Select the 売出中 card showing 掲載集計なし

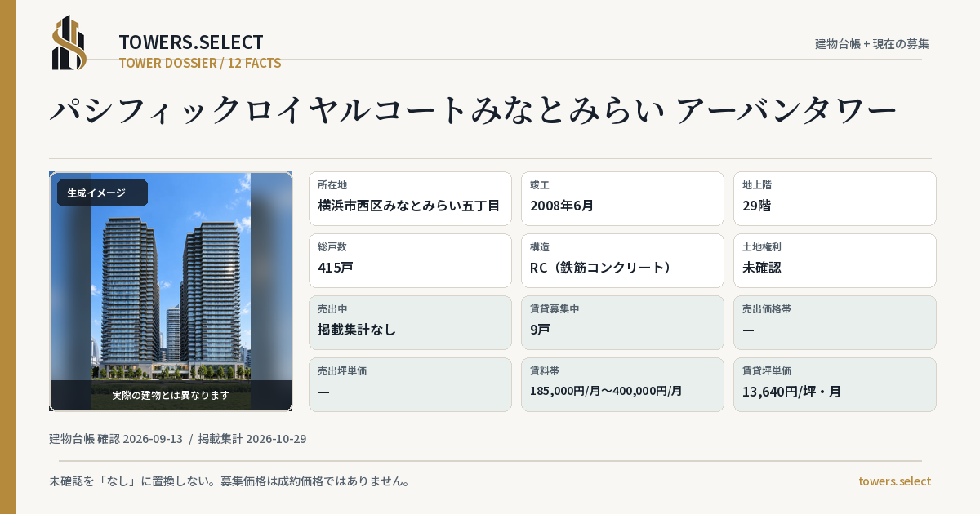[x=410, y=322]
